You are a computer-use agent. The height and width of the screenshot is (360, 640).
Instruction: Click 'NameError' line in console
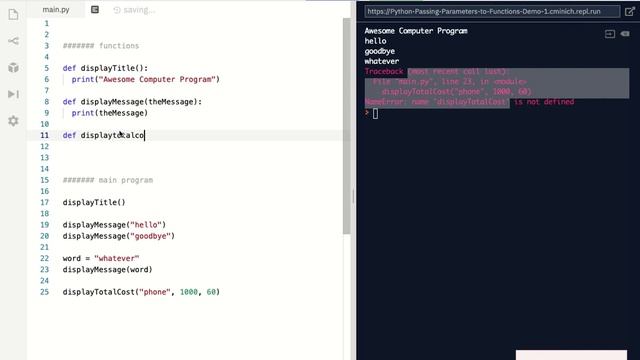point(469,102)
